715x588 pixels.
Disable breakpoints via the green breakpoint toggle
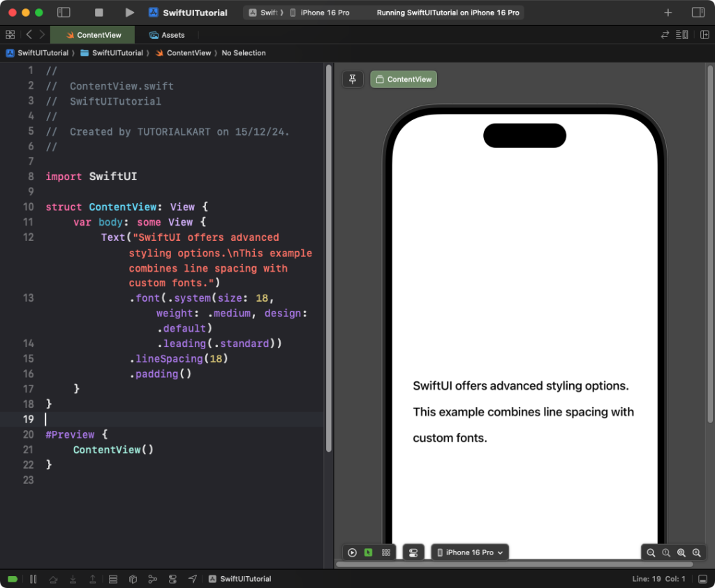pyautogui.click(x=13, y=578)
